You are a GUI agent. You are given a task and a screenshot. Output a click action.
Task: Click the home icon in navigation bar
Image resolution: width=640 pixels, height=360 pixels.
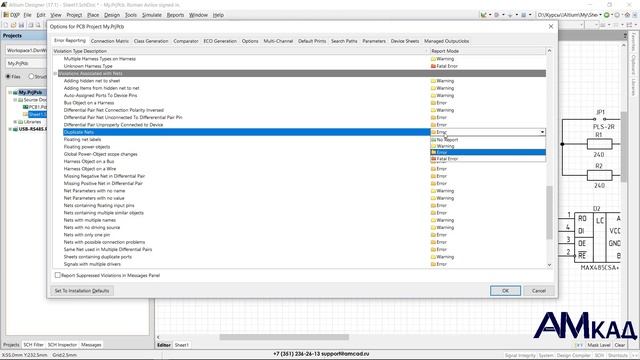point(628,15)
